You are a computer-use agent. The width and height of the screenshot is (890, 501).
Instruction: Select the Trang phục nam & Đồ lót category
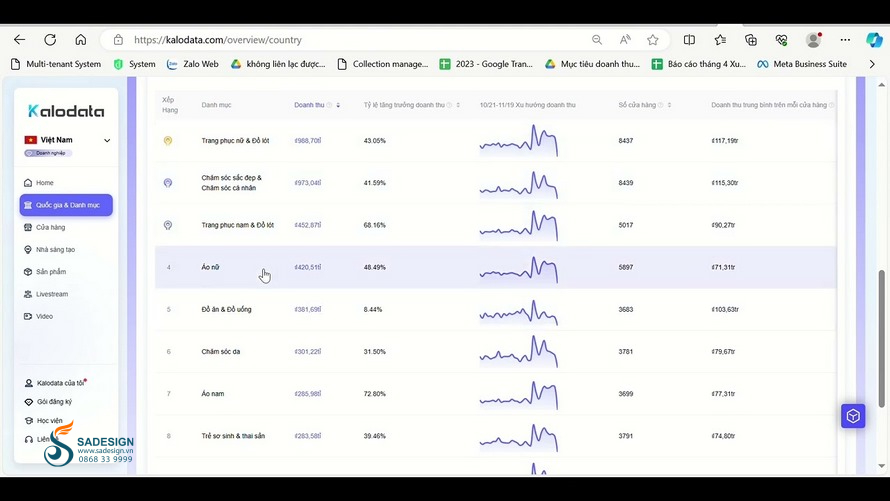tap(237, 225)
